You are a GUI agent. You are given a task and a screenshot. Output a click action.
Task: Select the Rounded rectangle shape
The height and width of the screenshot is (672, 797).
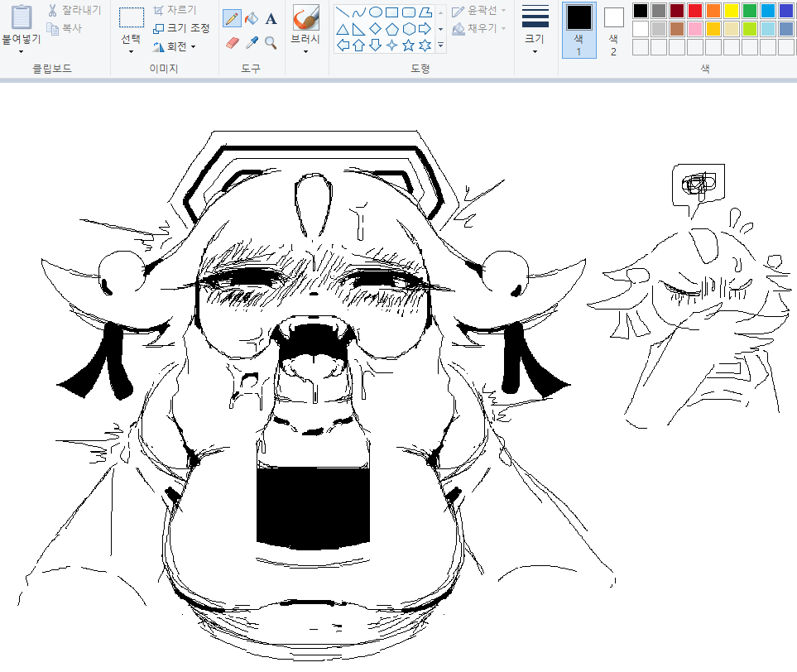[409, 12]
